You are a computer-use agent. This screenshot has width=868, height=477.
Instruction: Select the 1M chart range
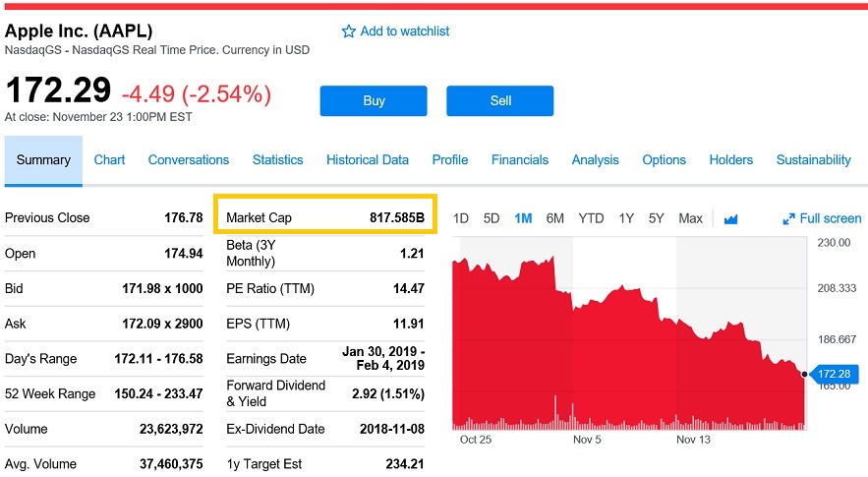click(523, 218)
